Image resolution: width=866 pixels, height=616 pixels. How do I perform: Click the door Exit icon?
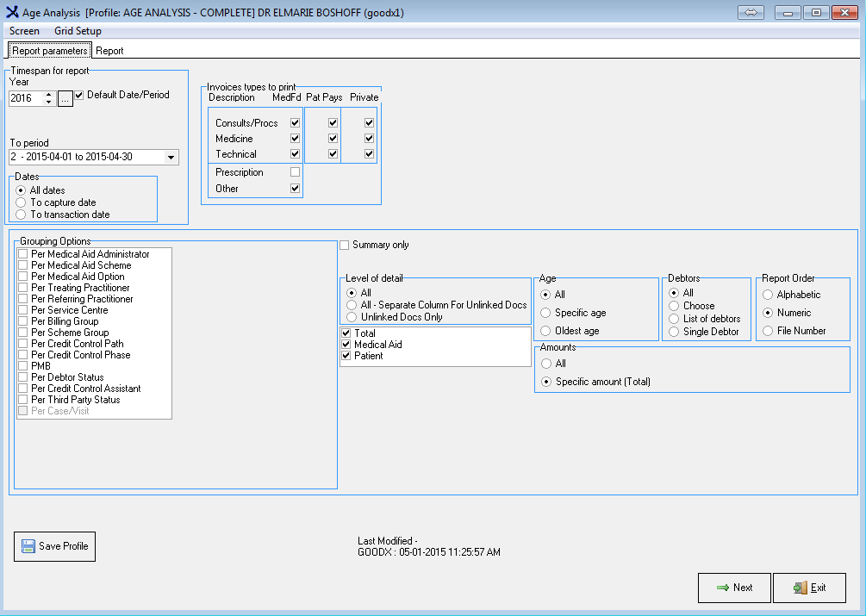pyautogui.click(x=800, y=588)
